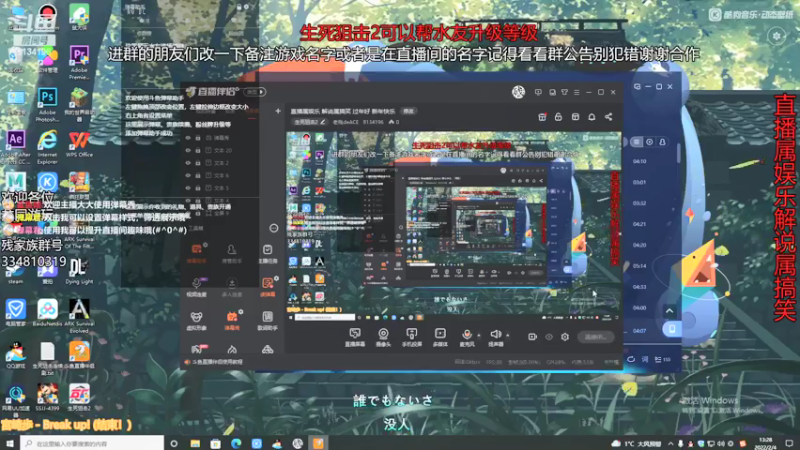Unlock the 文本 2 layer lock
Viewport: 800px width, 450px height.
coord(198,163)
